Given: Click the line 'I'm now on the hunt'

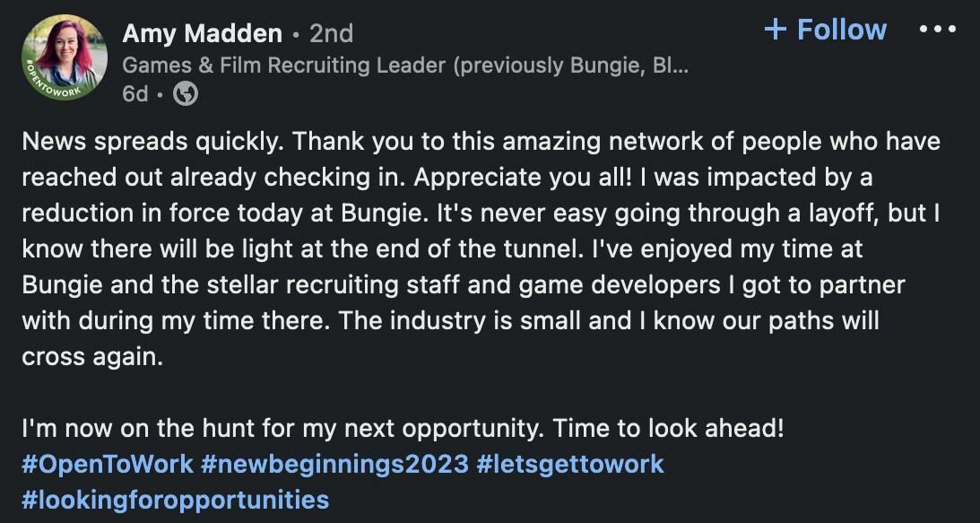Looking at the screenshot, I should tap(403, 429).
